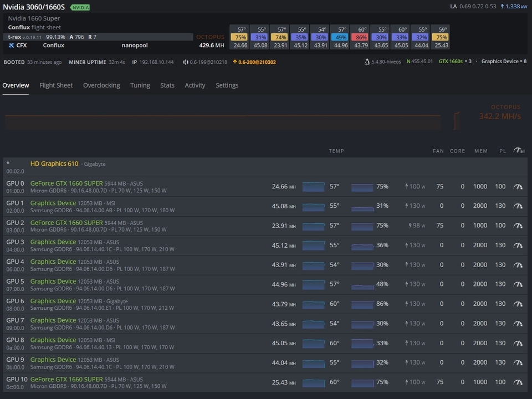Click the red 86% fan tile in summary
This screenshot has width=532, height=399.
[x=360, y=37]
